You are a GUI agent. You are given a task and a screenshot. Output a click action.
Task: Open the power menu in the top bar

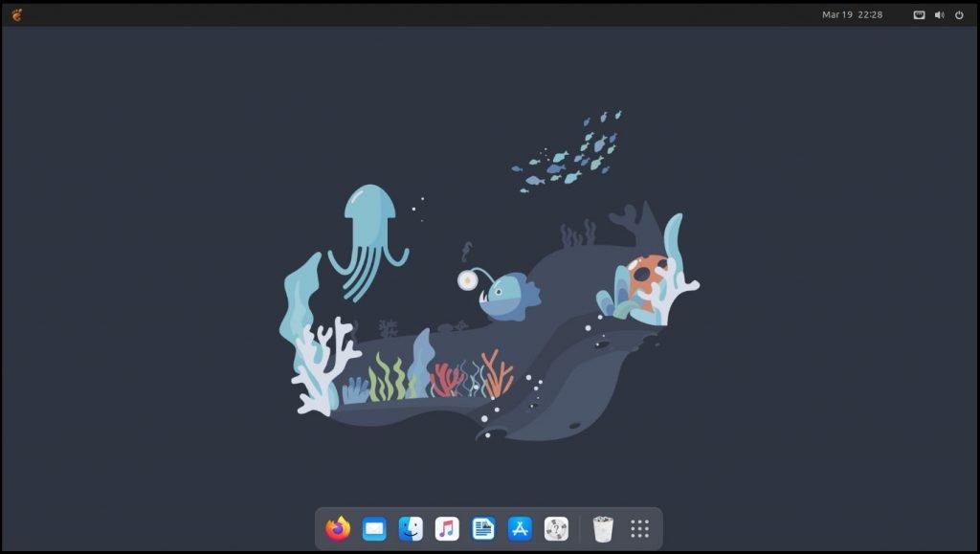(x=960, y=14)
